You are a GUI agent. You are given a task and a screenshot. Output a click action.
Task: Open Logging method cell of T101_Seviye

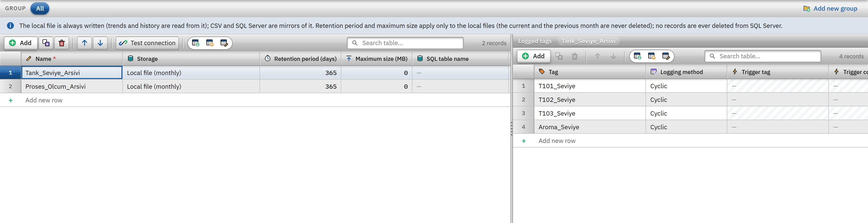point(686,86)
